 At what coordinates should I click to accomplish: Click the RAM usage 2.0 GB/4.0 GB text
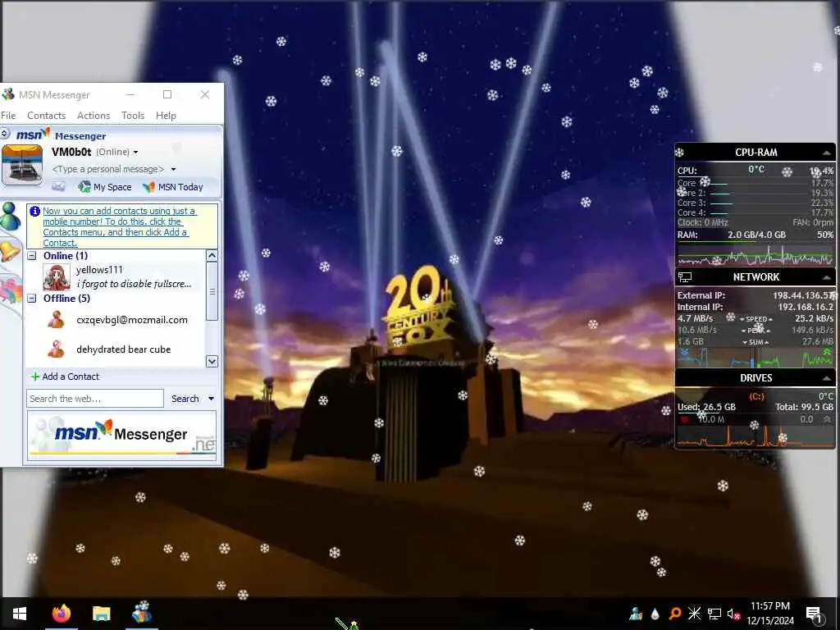[756, 235]
